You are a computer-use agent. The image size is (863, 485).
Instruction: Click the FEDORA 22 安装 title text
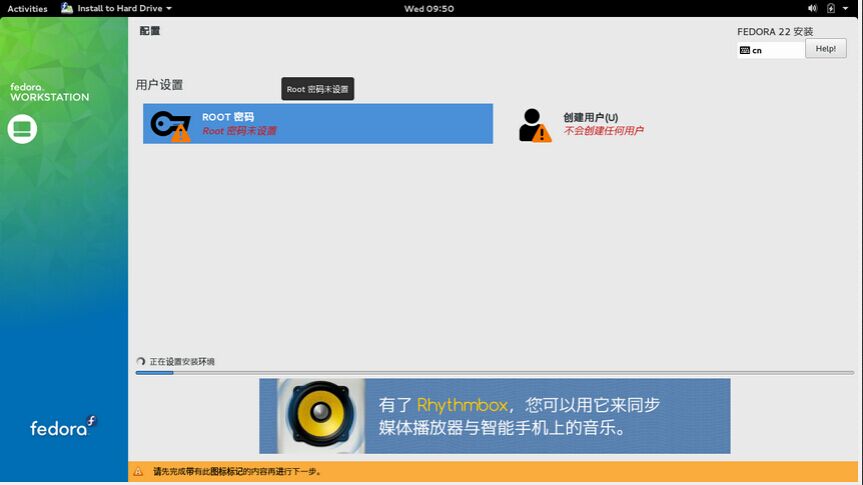click(x=775, y=31)
